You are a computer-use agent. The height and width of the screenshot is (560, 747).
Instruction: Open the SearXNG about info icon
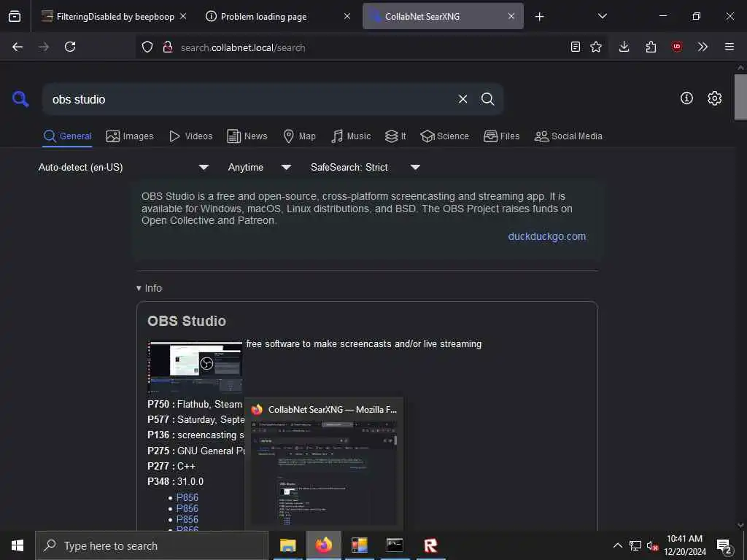click(x=686, y=98)
